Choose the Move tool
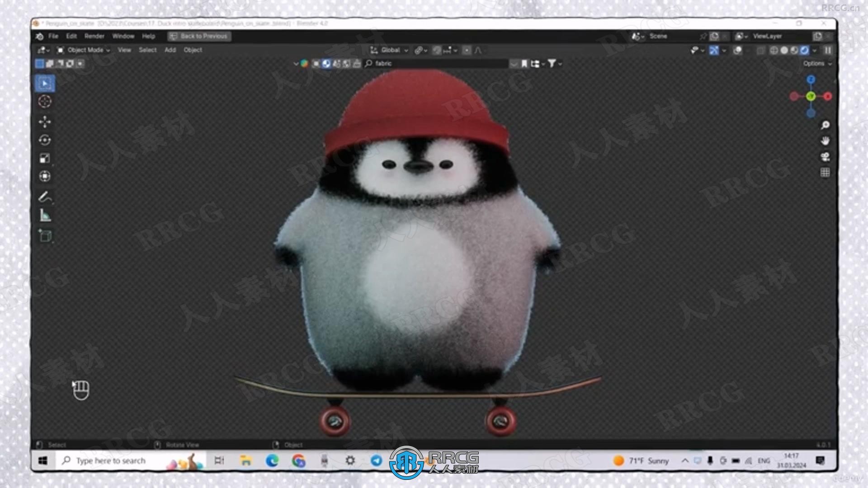 pyautogui.click(x=45, y=122)
